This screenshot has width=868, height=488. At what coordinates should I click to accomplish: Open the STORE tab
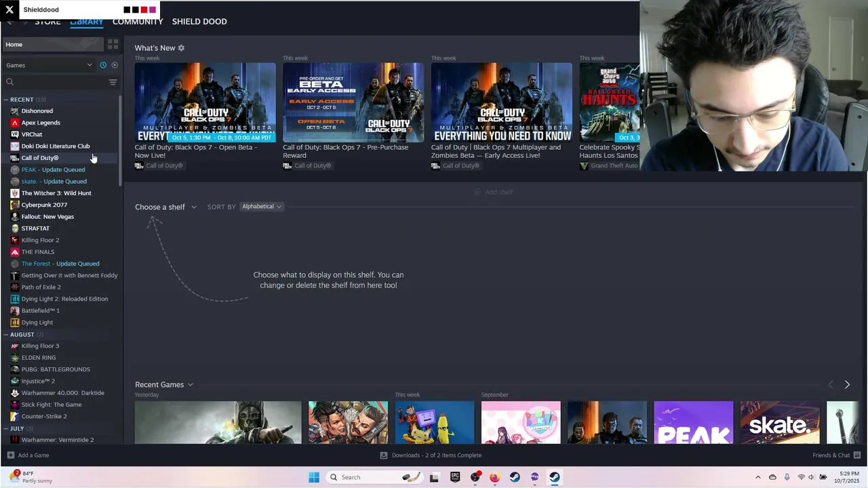pos(47,22)
